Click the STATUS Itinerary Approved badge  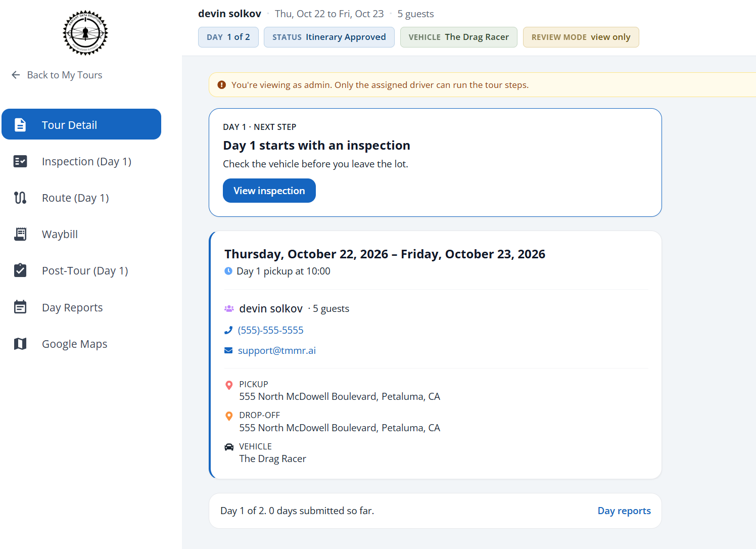tap(329, 37)
